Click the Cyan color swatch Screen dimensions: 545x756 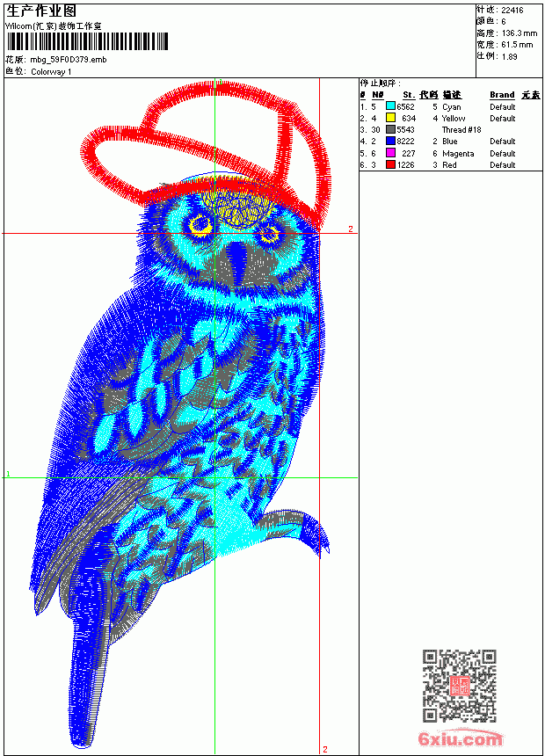pos(390,106)
